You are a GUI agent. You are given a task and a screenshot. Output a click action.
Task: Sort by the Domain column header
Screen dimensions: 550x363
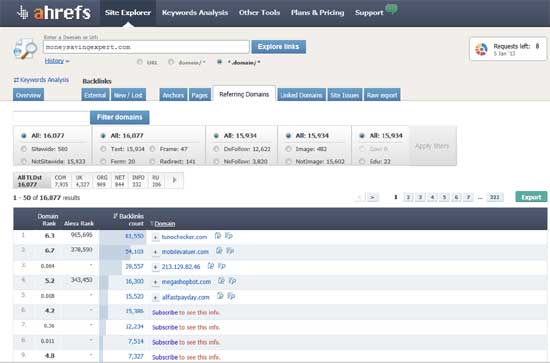point(165,224)
